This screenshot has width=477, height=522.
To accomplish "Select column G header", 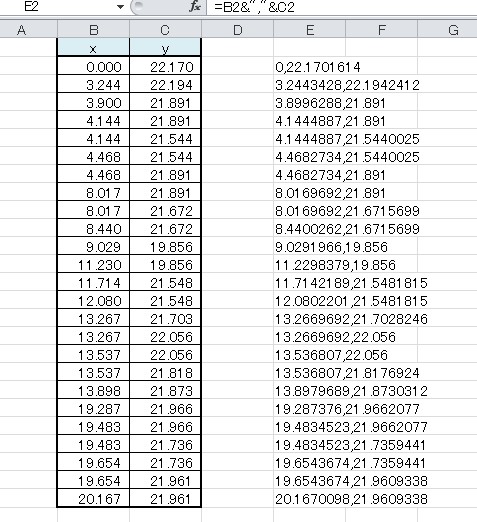I will coord(447,30).
